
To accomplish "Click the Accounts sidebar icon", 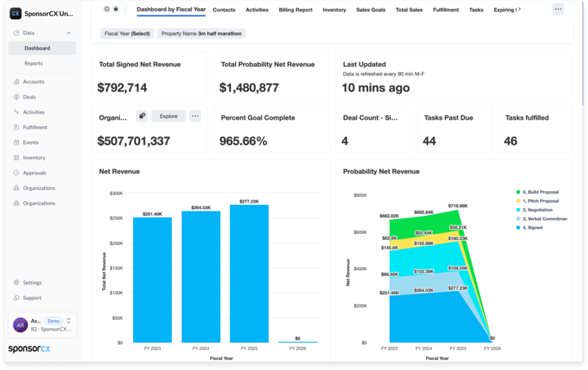I will tap(16, 81).
